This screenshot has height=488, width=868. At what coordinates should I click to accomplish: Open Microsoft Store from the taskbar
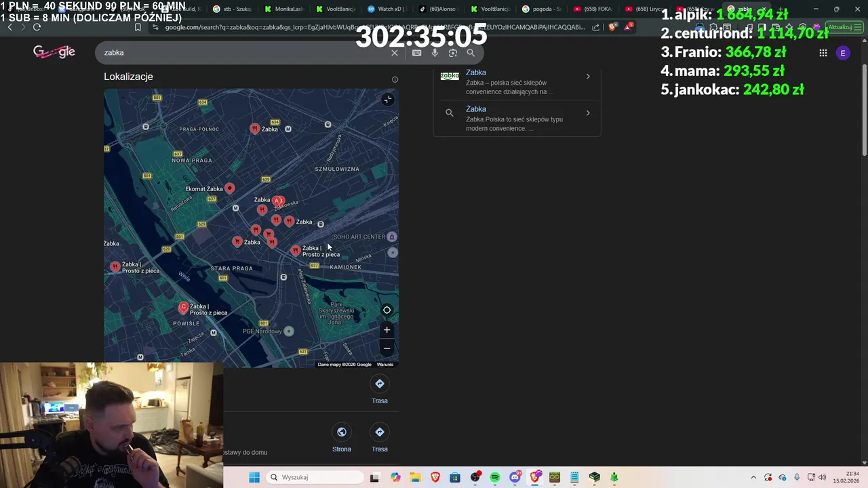click(x=455, y=477)
